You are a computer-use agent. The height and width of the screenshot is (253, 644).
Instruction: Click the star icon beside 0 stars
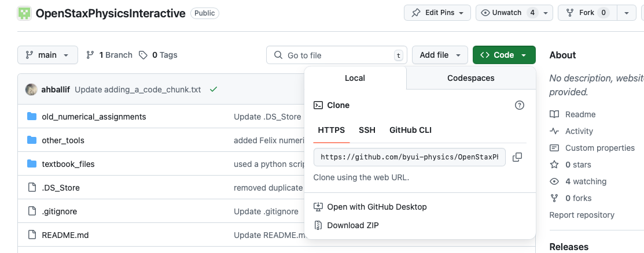554,165
